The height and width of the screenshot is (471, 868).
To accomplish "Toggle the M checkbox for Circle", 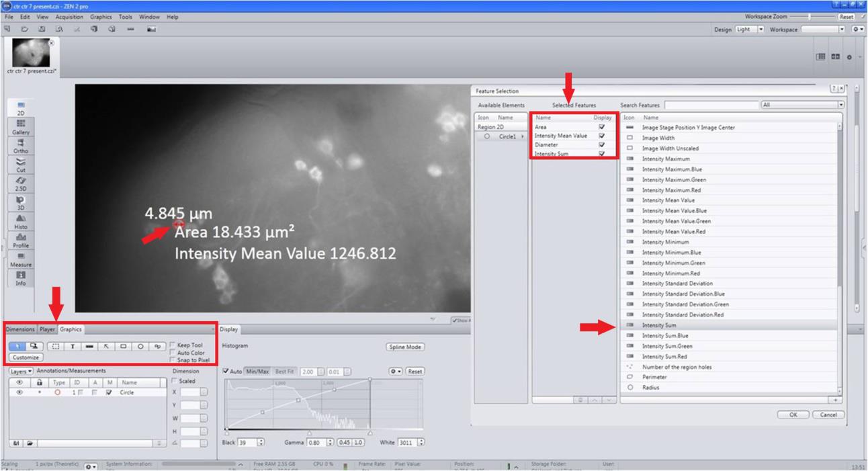I will pos(110,392).
